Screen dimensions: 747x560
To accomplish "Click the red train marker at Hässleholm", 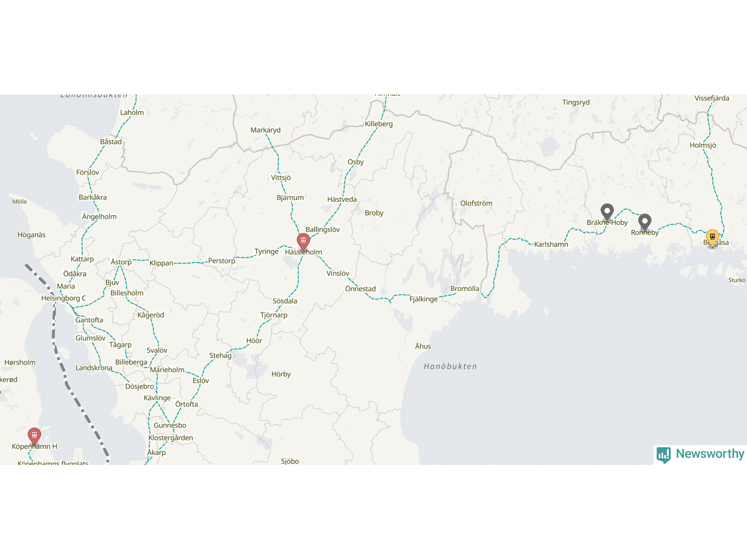I will click(303, 242).
